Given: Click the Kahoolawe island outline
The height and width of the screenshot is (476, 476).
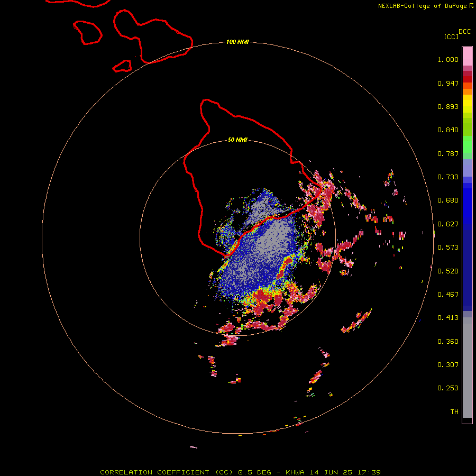Looking at the screenshot, I should coord(122,66).
